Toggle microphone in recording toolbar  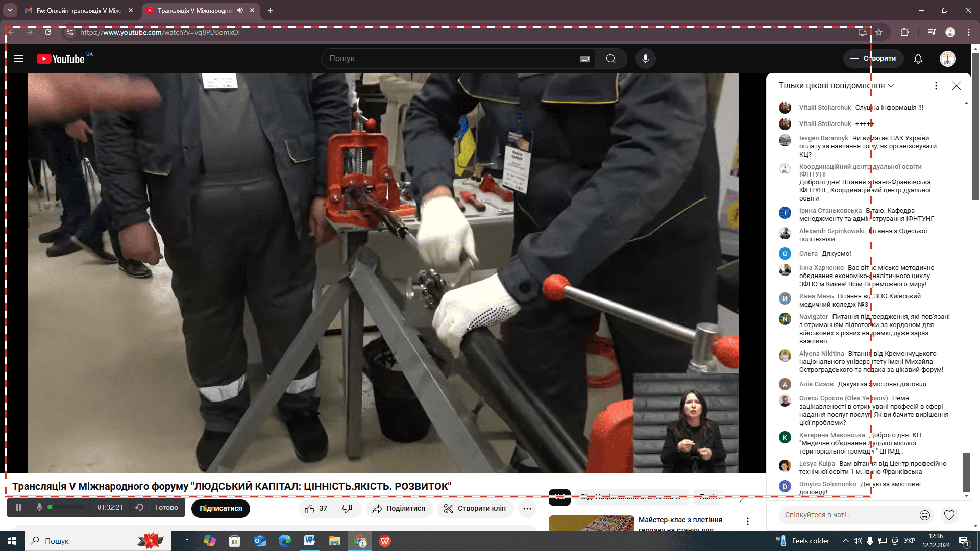click(x=39, y=507)
